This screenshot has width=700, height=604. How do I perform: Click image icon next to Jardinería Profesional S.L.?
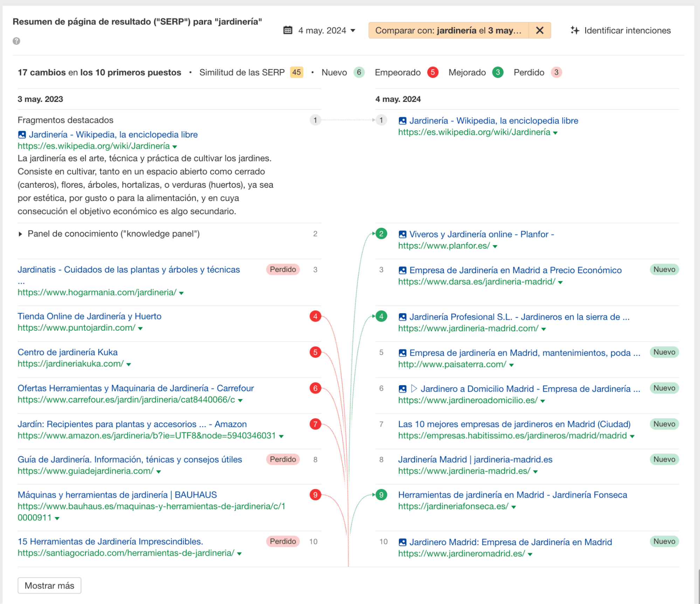click(x=402, y=317)
